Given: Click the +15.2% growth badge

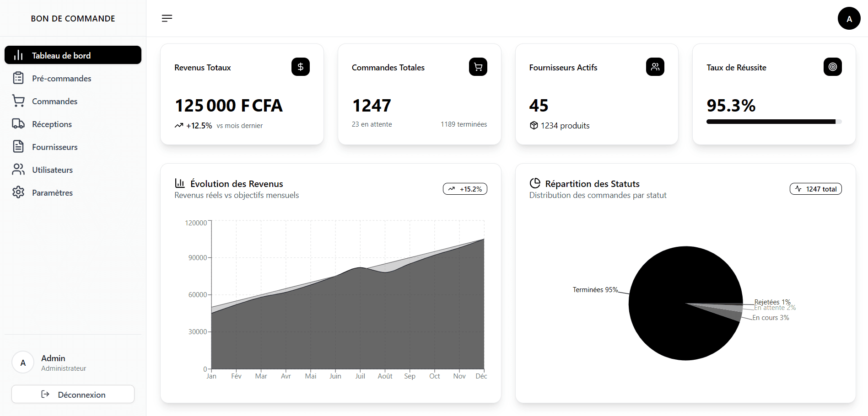Looking at the screenshot, I should coord(465,189).
